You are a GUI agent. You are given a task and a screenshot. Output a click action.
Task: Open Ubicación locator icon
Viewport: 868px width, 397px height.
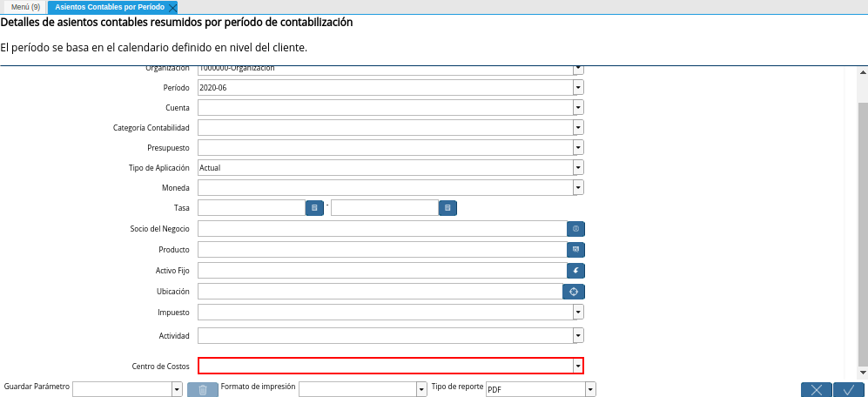tap(574, 292)
